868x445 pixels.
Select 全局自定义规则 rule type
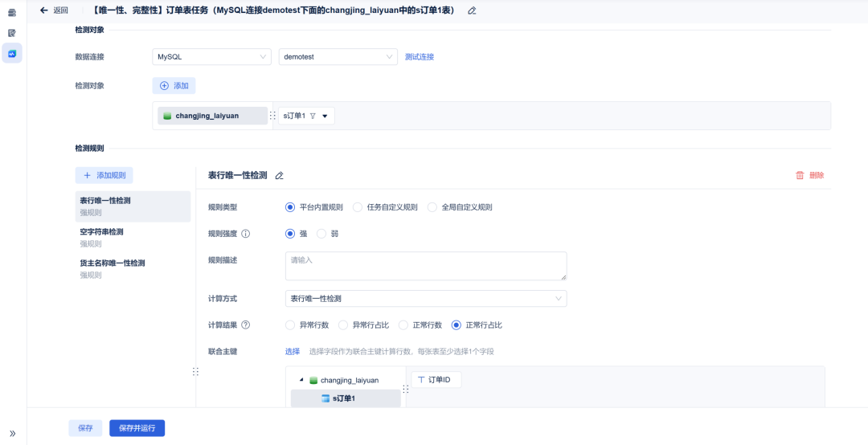tap(460, 207)
